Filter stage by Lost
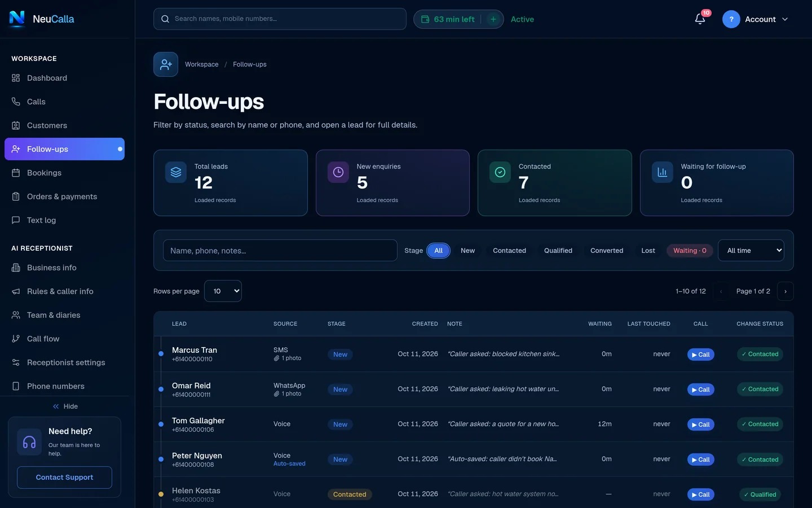 click(648, 251)
